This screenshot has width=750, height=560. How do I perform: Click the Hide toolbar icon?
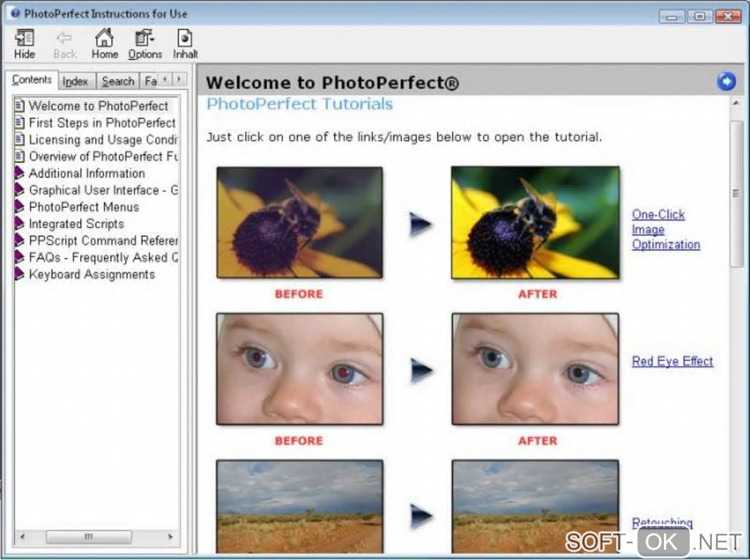[x=24, y=38]
